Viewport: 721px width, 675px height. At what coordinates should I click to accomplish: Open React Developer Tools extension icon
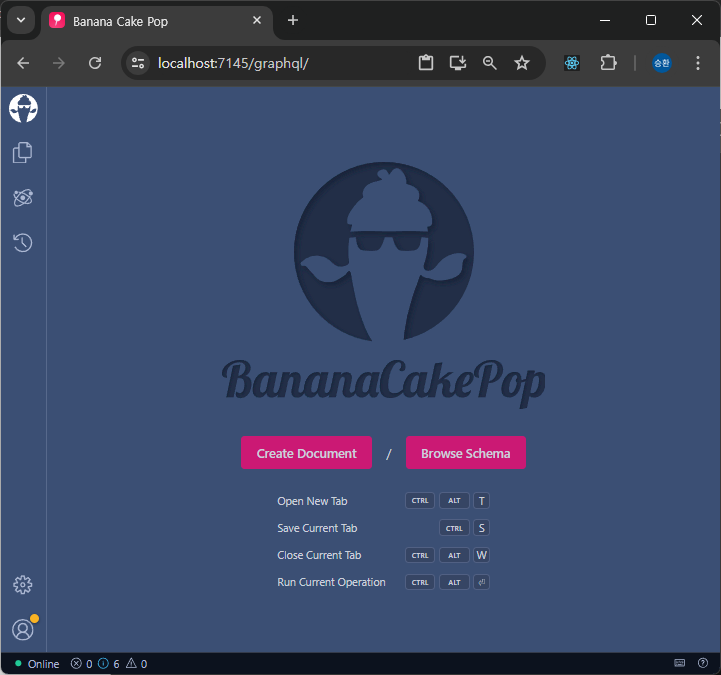pyautogui.click(x=572, y=63)
